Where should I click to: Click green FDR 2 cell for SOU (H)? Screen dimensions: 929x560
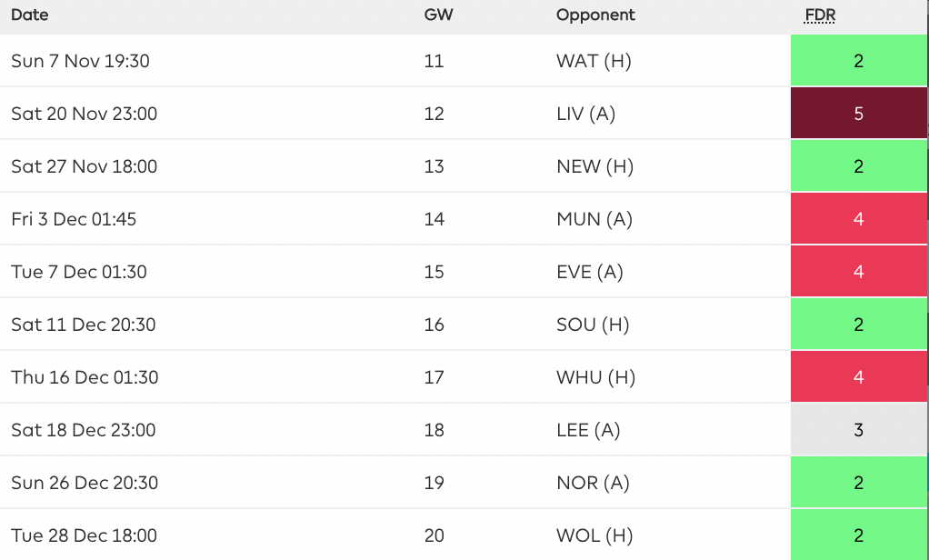point(858,325)
